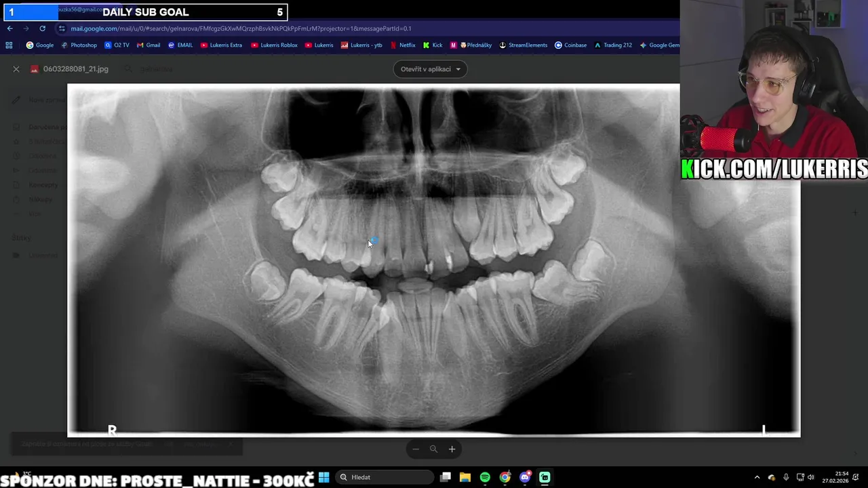Screen dimensions: 868x488
Task: Open the 'Otevřít v aplikaci' dropdown
Action: pos(430,69)
